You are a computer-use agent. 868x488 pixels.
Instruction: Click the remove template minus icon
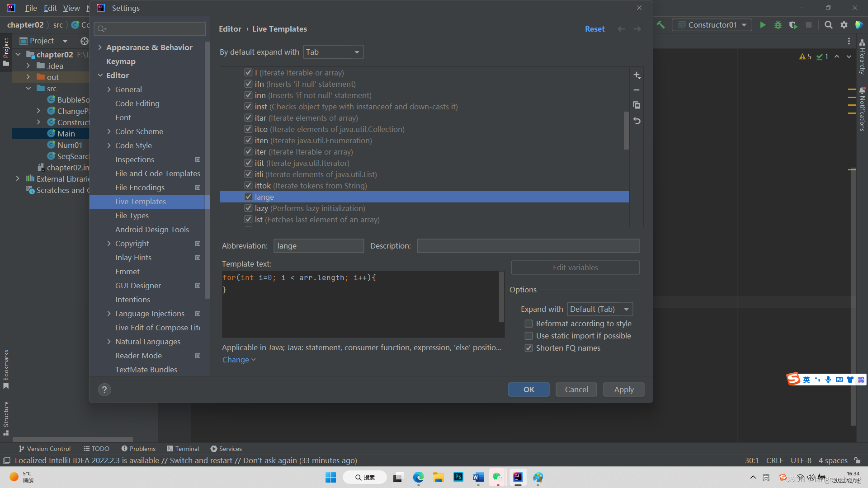pyautogui.click(x=637, y=90)
